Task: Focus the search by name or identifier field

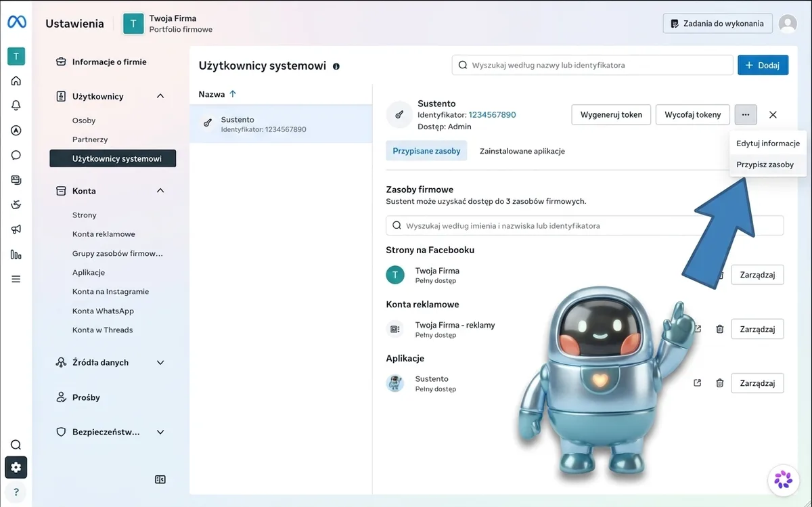Action: (593, 65)
